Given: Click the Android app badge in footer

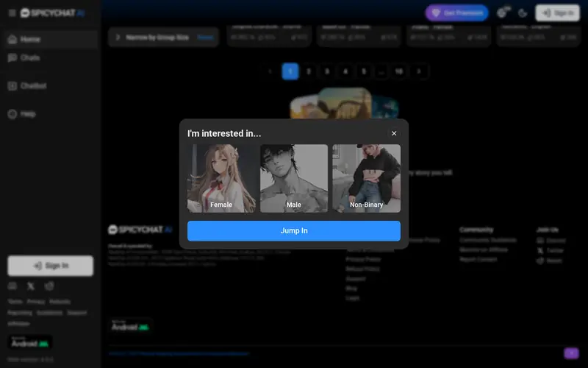Looking at the screenshot, I should 130,326.
